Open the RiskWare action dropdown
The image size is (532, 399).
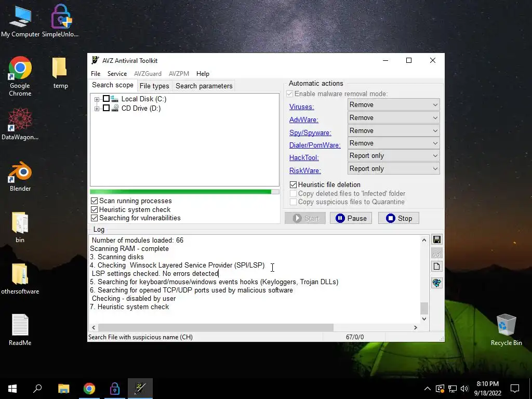(394, 169)
